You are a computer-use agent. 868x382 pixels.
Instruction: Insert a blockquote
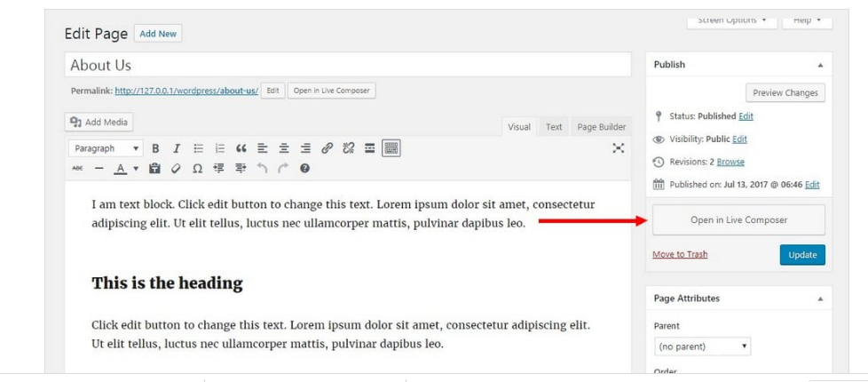(x=241, y=148)
